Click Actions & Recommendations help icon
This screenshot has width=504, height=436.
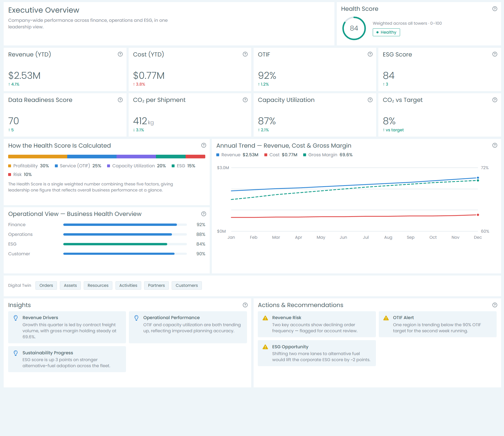tap(495, 305)
